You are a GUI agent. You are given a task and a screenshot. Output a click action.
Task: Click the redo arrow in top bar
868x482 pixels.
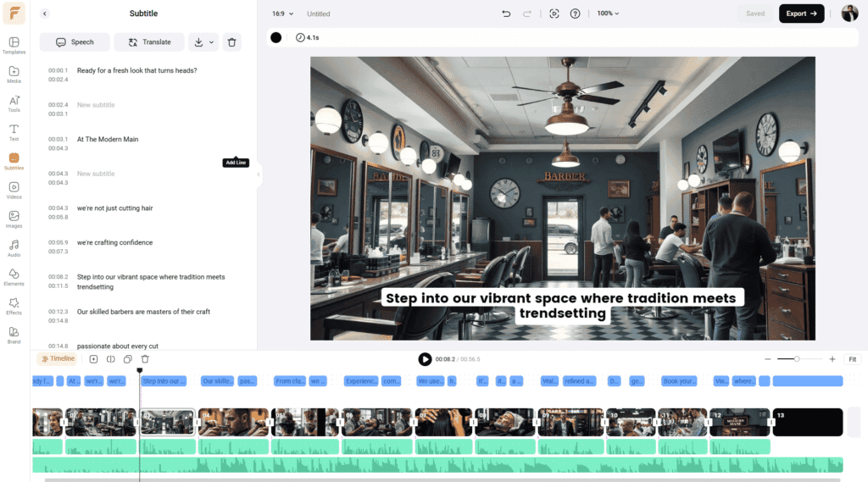click(527, 14)
